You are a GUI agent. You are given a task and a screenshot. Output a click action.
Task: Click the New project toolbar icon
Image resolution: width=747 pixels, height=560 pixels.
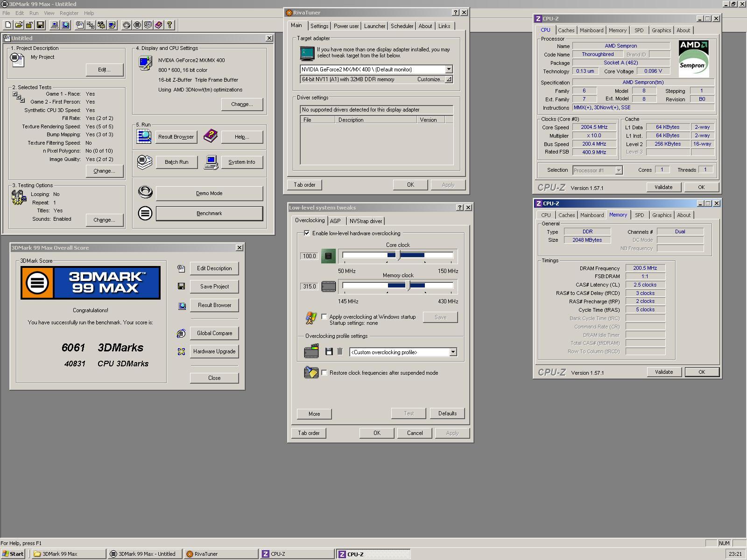coord(8,25)
